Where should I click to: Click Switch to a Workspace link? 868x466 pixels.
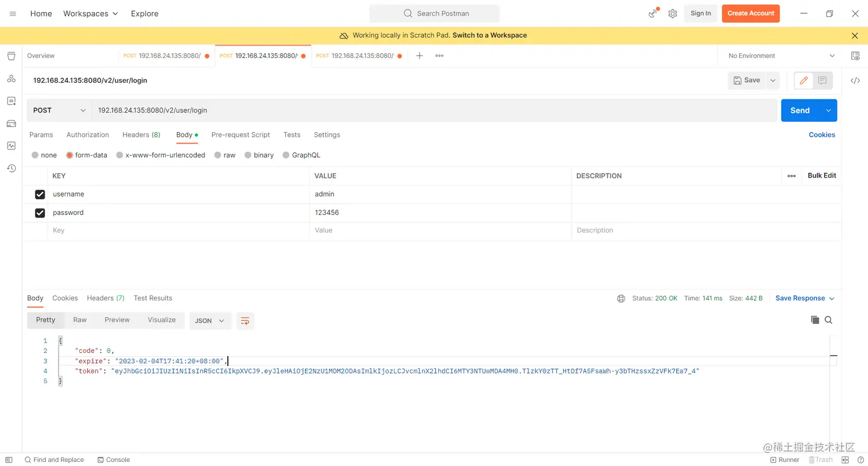[x=490, y=35]
